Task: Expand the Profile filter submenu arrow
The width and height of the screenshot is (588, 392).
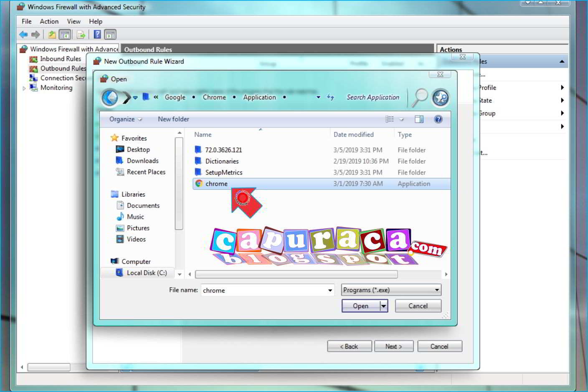Action: point(562,88)
